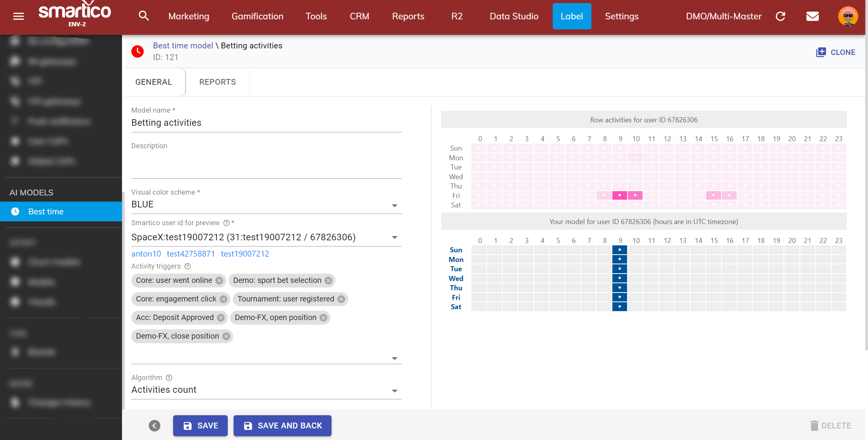The width and height of the screenshot is (868, 440).
Task: Open the hamburger navigation menu
Action: tap(19, 16)
